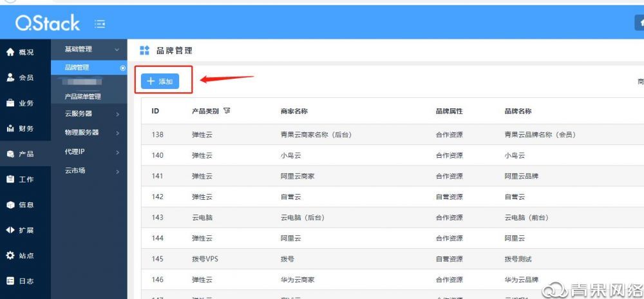Viewport: 644px width, 299px height.
Task: Click the 产品 cube icon
Action: pyautogui.click(x=10, y=154)
